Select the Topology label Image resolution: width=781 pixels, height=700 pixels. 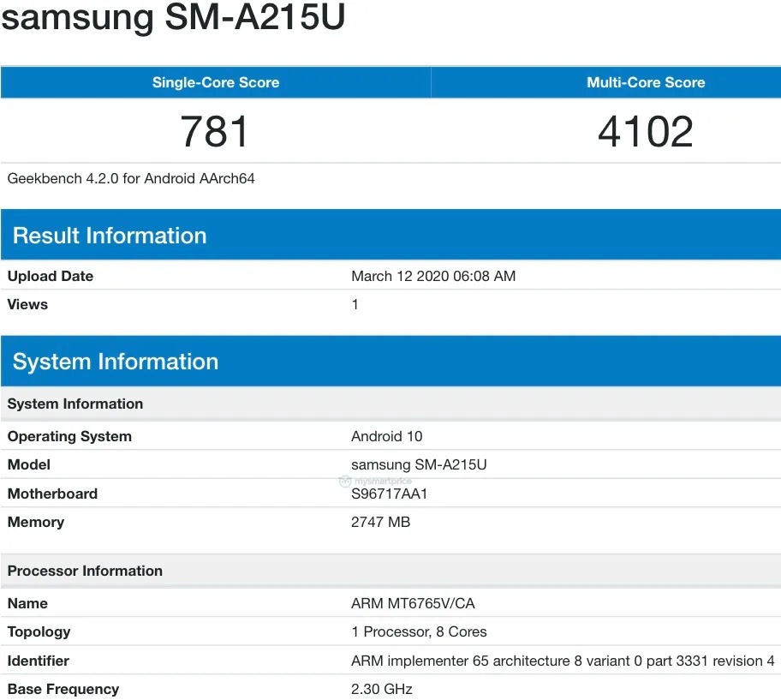39,631
